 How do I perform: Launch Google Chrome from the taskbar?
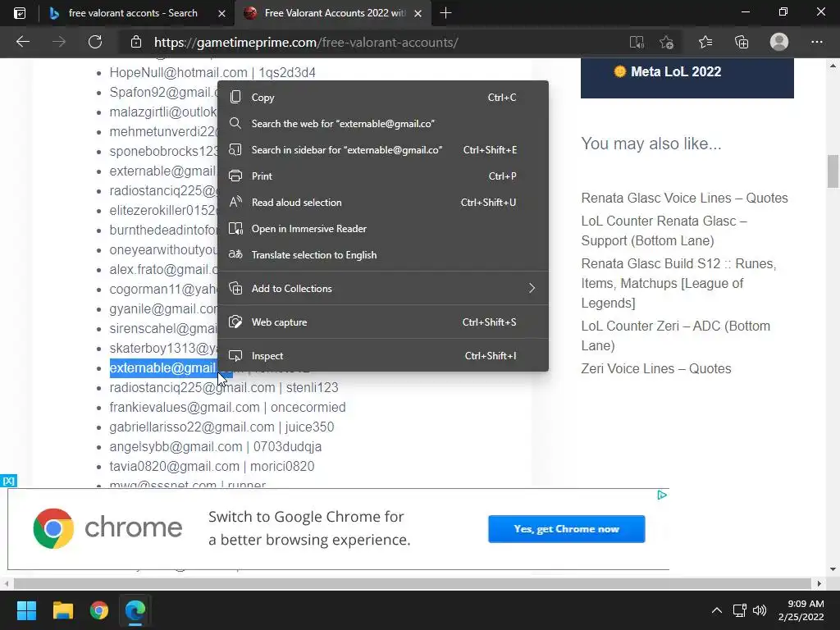point(99,610)
